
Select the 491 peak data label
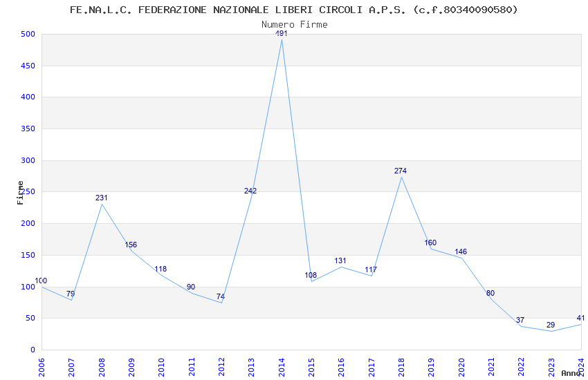[x=282, y=33]
